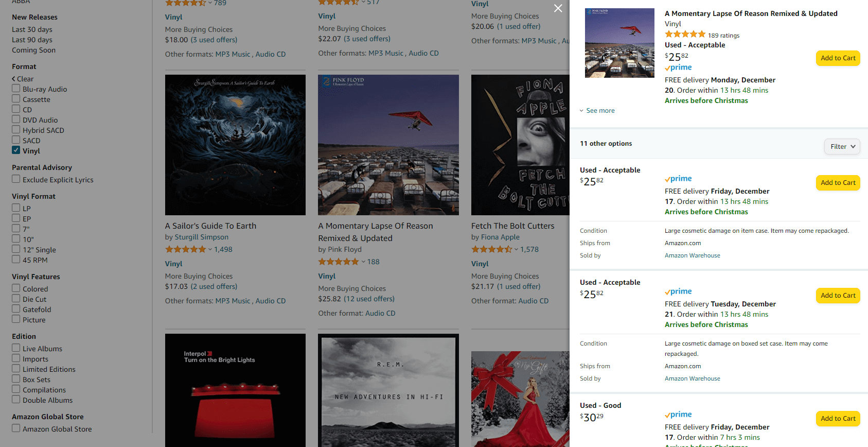Click the Prime badge next to $25.82
This screenshot has height=447, width=868.
click(x=678, y=67)
